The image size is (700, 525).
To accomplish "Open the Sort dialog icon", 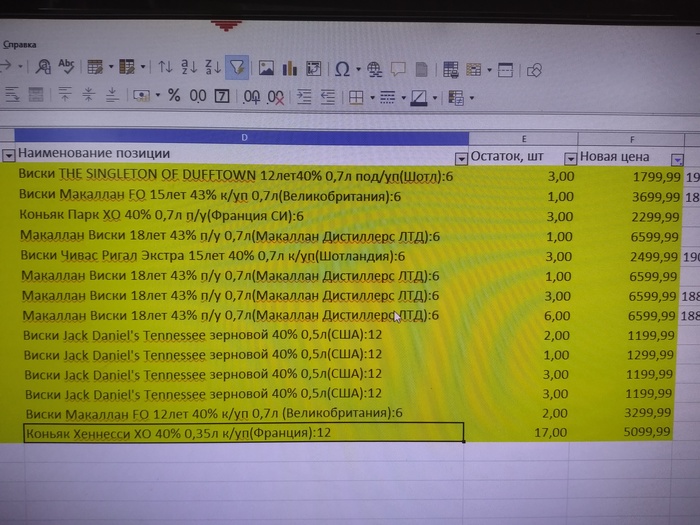I will (x=165, y=67).
